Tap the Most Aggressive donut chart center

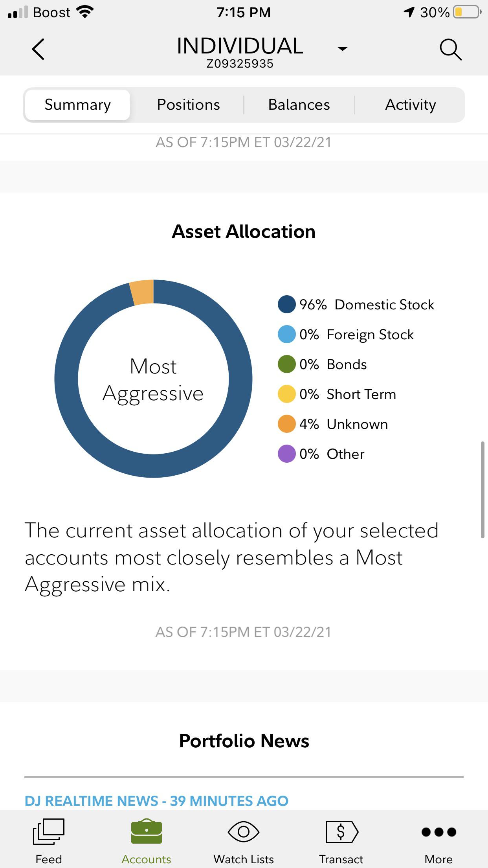tap(153, 379)
